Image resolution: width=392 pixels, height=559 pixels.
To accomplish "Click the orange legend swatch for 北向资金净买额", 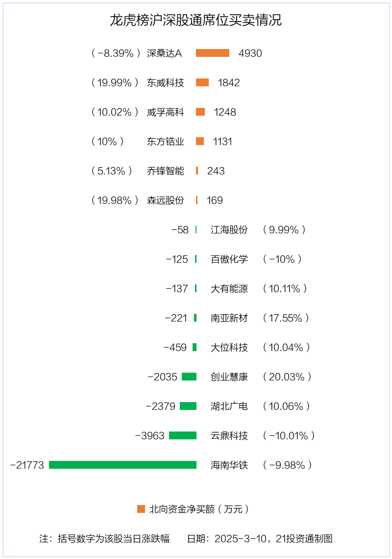I will [x=141, y=509].
